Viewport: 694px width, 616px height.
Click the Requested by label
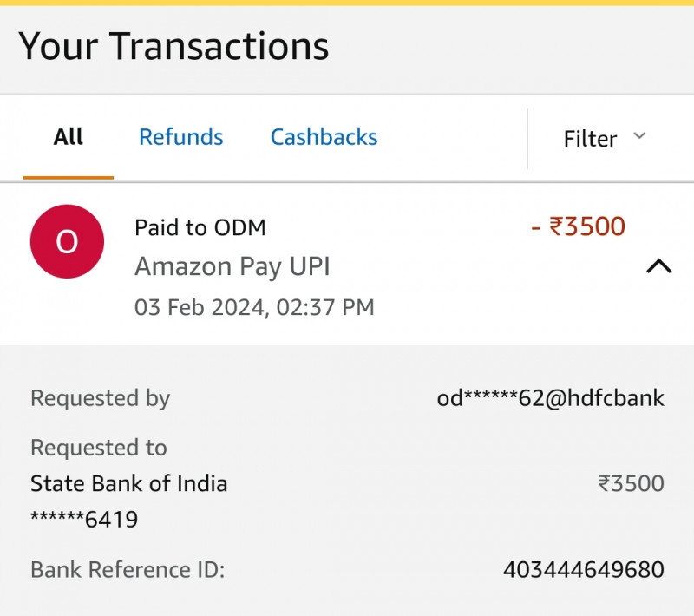(x=100, y=398)
